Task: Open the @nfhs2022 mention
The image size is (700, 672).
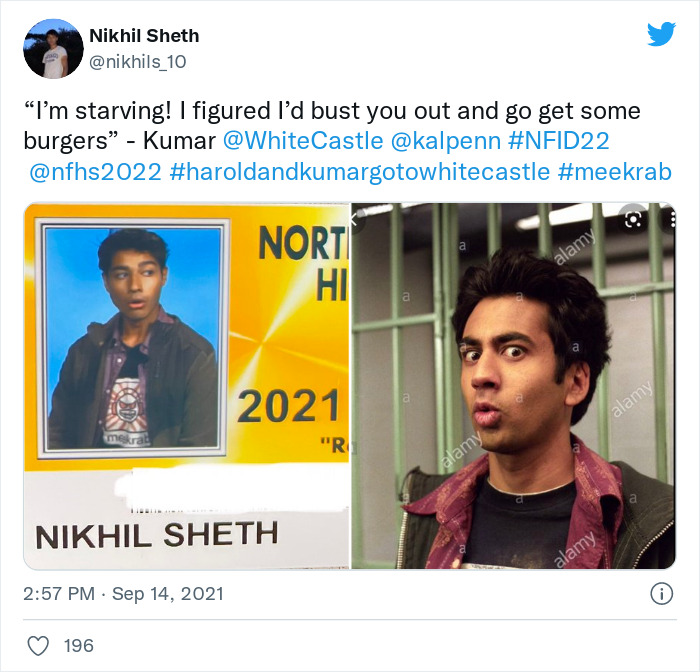Action: pyautogui.click(x=95, y=172)
